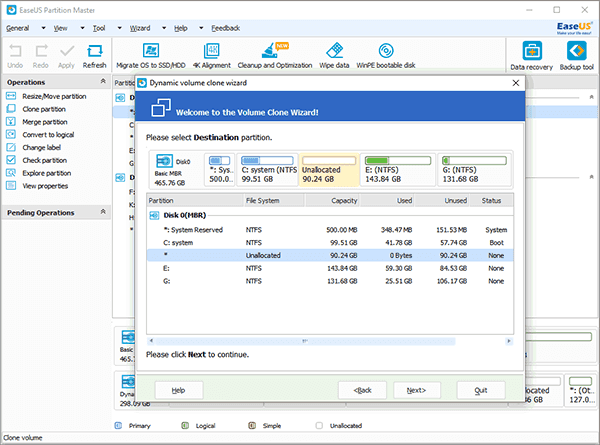Image resolution: width=600 pixels, height=445 pixels.
Task: Continue with the Next> button
Action: click(417, 390)
